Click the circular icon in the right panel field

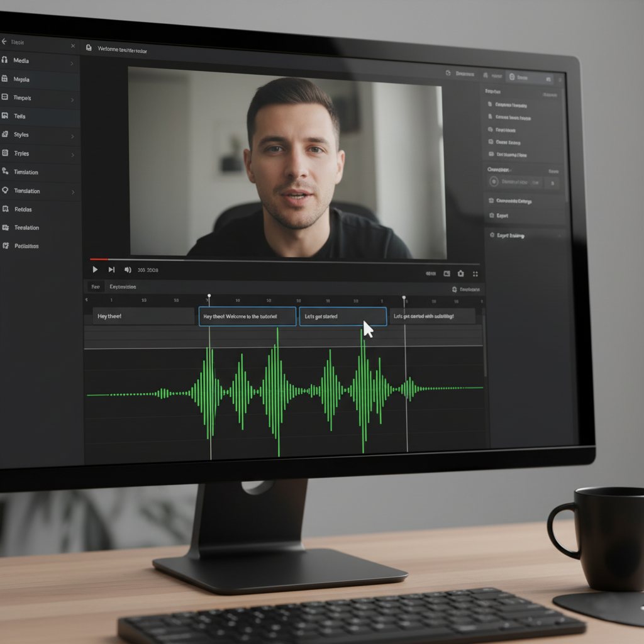(x=494, y=182)
